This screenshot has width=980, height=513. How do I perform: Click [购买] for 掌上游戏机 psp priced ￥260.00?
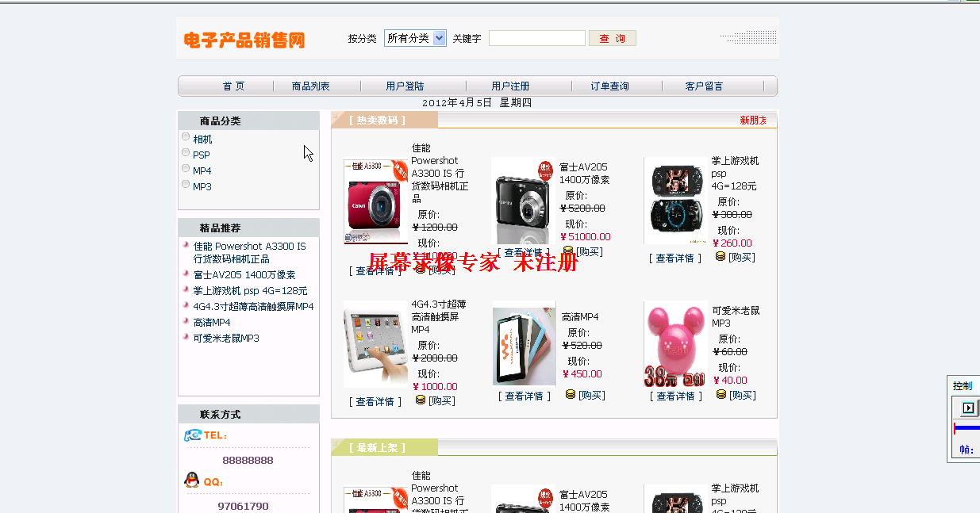click(742, 258)
